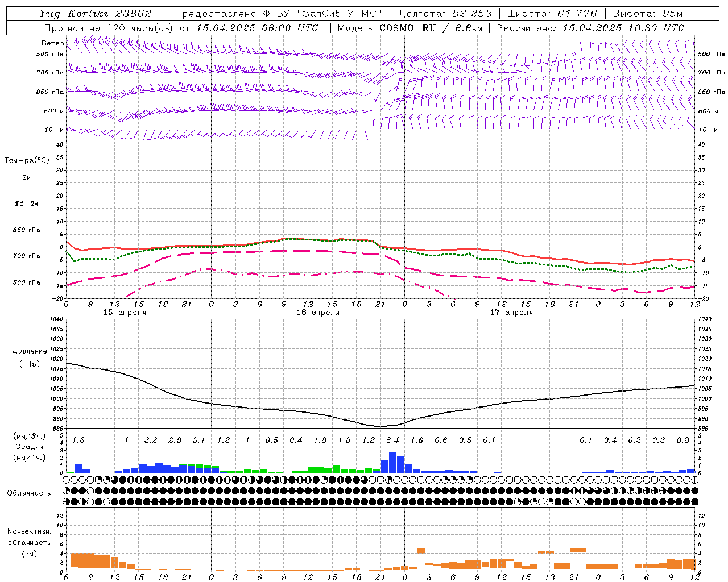This screenshot has width=728, height=582.
Task: Click the precipitation value 0.6
Action: [441, 440]
